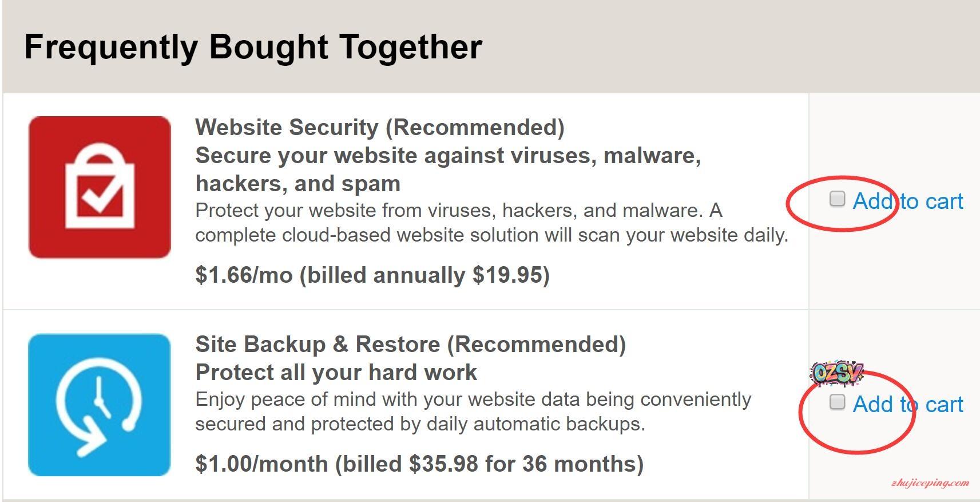The image size is (980, 502).
Task: Click the white checkmark inside the padlock
Action: [x=101, y=196]
